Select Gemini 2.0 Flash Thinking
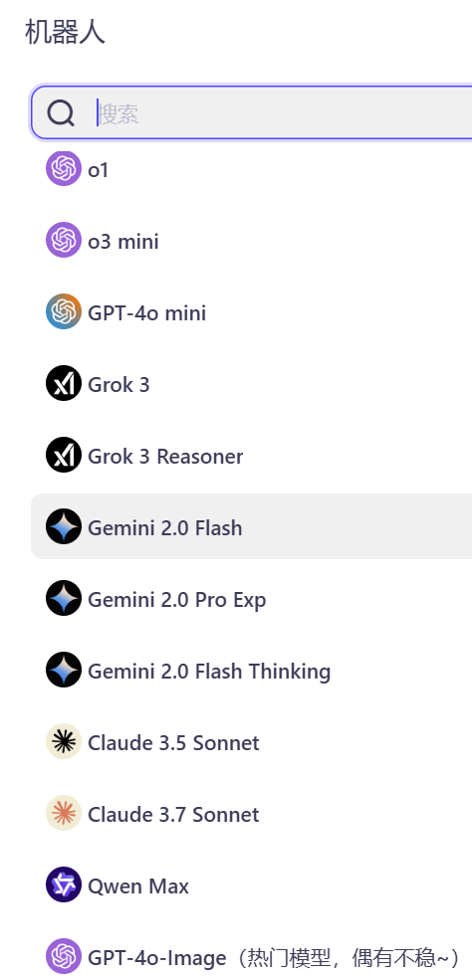472x980 pixels. click(251, 670)
